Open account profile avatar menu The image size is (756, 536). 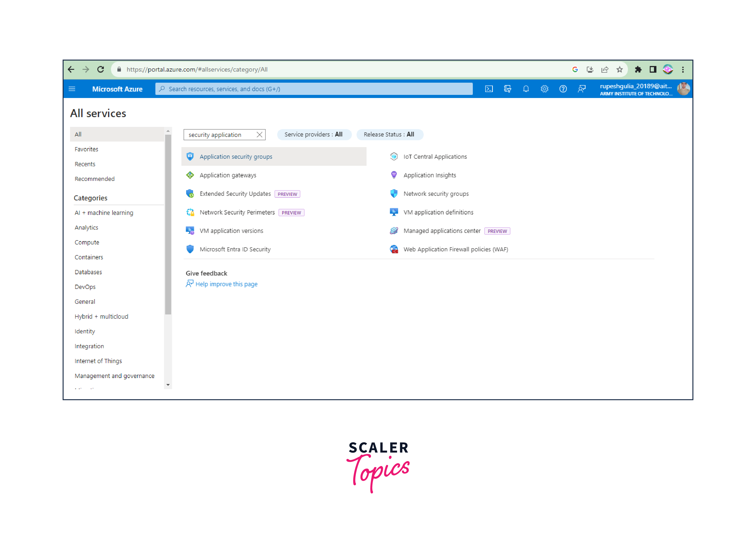click(x=683, y=89)
